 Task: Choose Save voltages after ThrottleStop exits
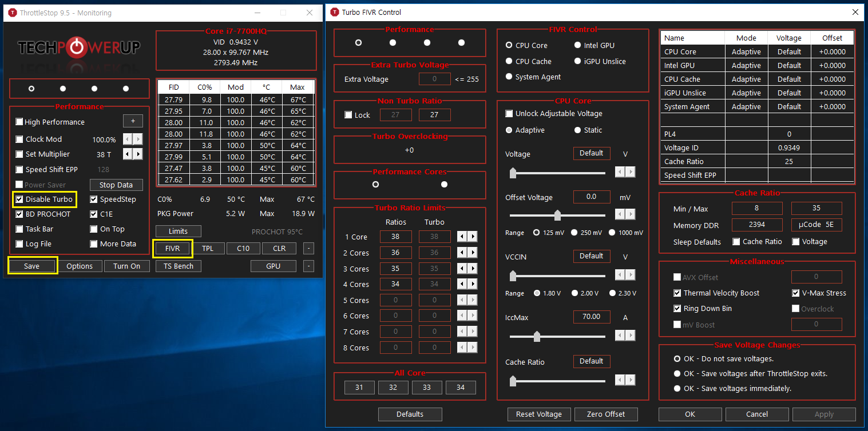click(677, 373)
